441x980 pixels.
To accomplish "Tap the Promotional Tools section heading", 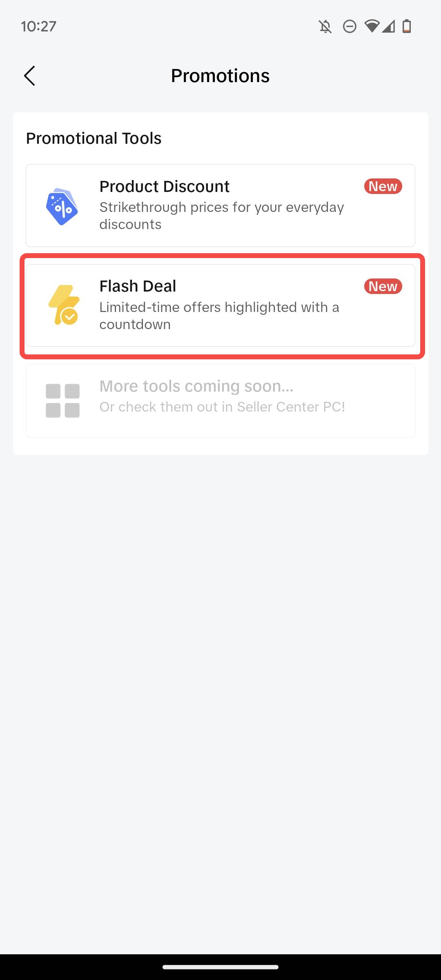I will 94,138.
